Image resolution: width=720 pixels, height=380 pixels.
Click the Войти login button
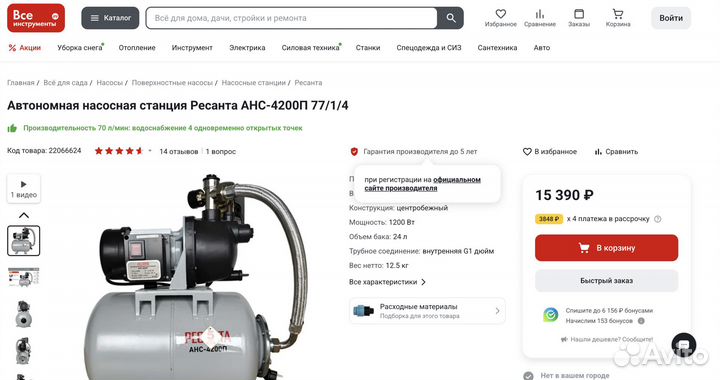pyautogui.click(x=671, y=18)
